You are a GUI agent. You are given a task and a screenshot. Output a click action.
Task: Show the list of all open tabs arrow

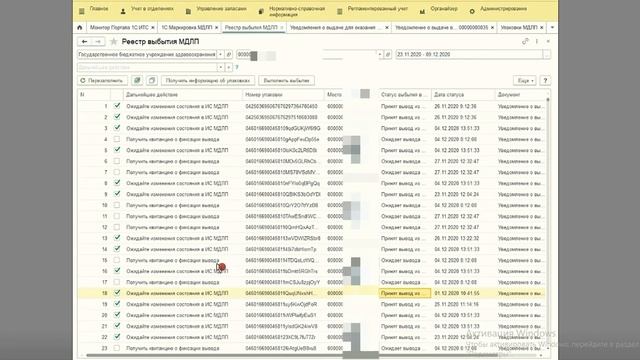coord(552,27)
